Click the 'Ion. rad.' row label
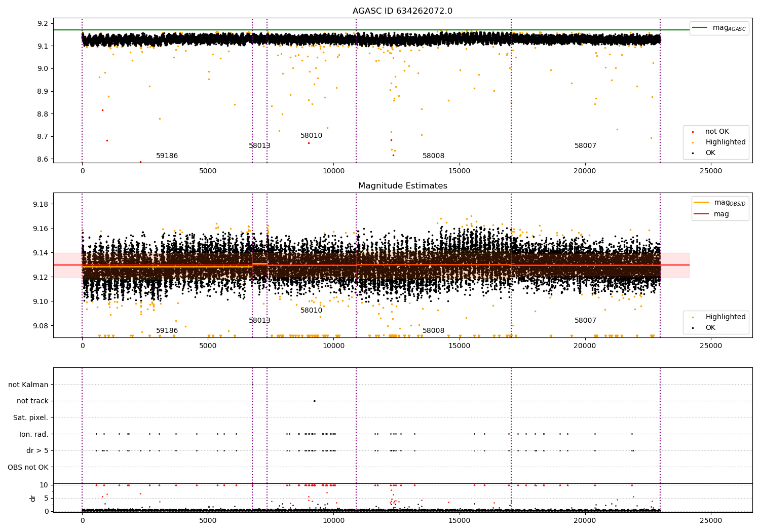Screen dimensions: 760x532 [34, 434]
